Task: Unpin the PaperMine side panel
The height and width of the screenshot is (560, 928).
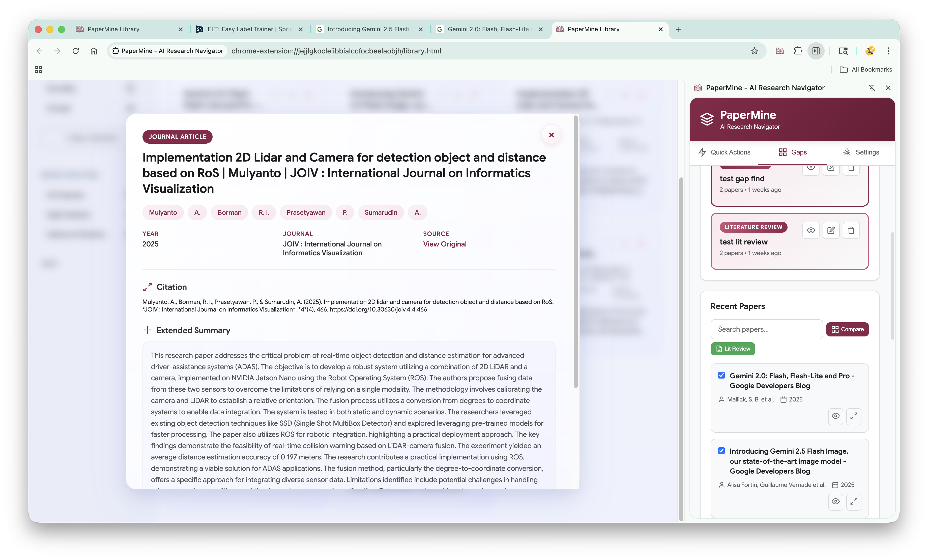Action: (x=872, y=88)
